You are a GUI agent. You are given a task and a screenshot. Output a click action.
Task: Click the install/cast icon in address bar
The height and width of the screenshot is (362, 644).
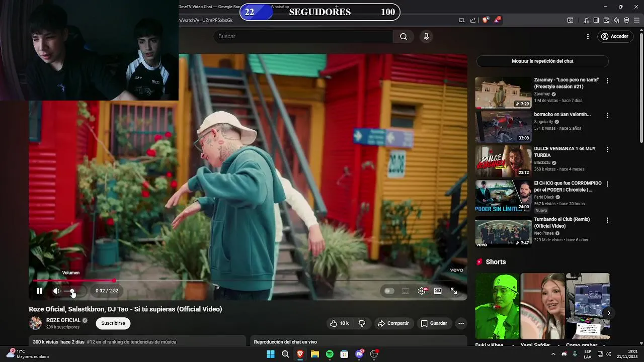461,20
